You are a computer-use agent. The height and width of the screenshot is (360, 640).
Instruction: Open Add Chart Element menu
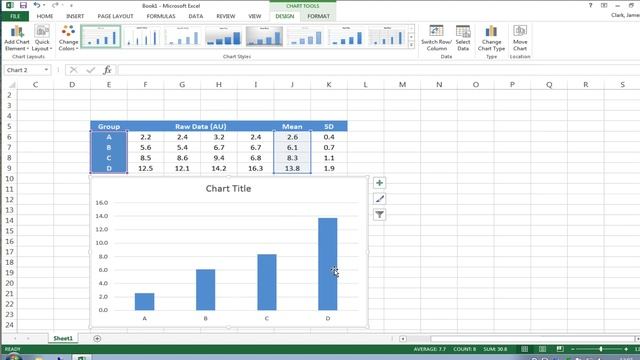[x=17, y=38]
